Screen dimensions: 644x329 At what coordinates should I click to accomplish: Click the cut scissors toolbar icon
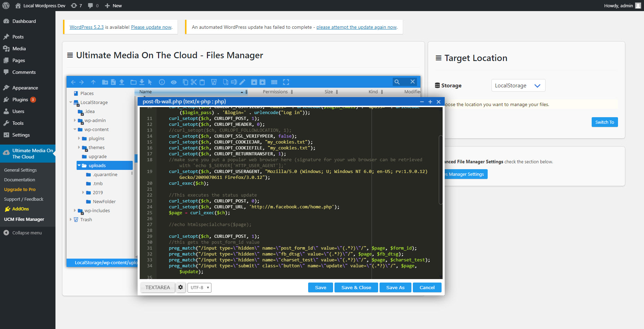click(194, 82)
